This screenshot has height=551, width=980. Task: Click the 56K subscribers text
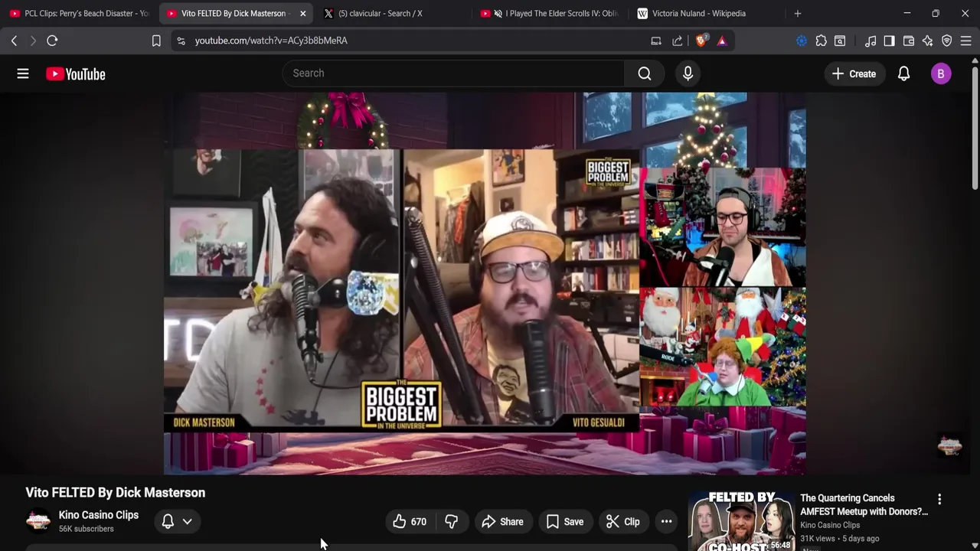(87, 529)
